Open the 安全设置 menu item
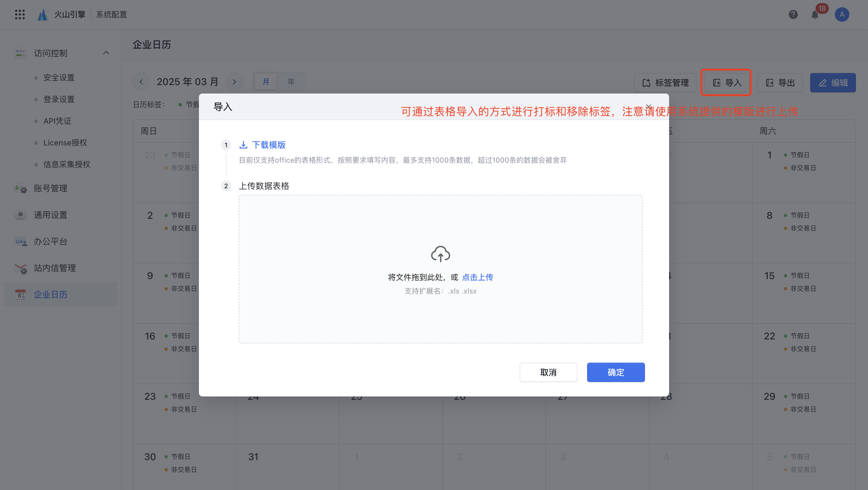The height and width of the screenshot is (490, 868). point(59,77)
